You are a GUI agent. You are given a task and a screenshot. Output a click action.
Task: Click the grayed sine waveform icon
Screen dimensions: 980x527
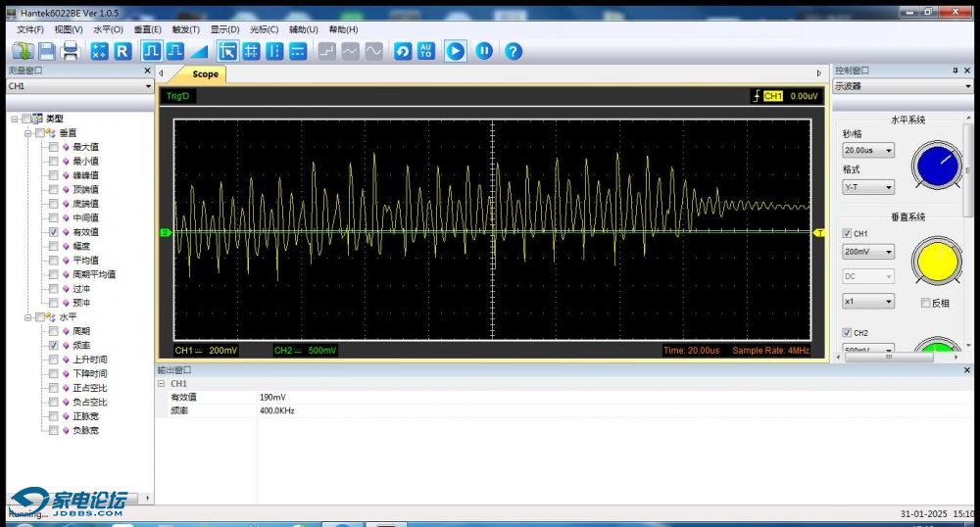(373, 51)
